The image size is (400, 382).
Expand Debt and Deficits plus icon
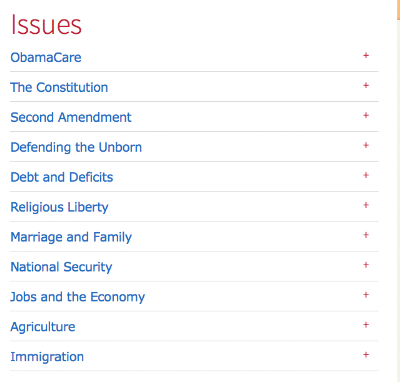point(366,175)
